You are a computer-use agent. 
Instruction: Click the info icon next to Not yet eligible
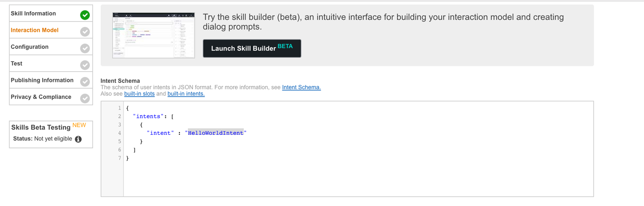78,139
